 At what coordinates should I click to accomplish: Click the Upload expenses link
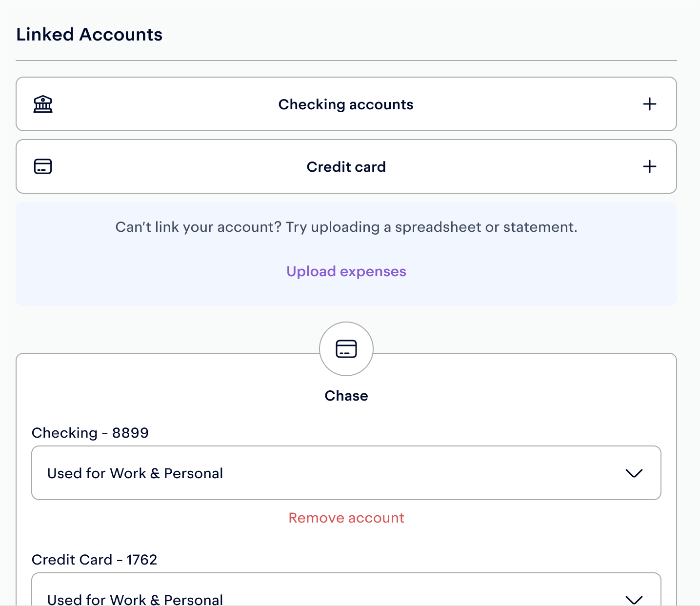pos(346,271)
